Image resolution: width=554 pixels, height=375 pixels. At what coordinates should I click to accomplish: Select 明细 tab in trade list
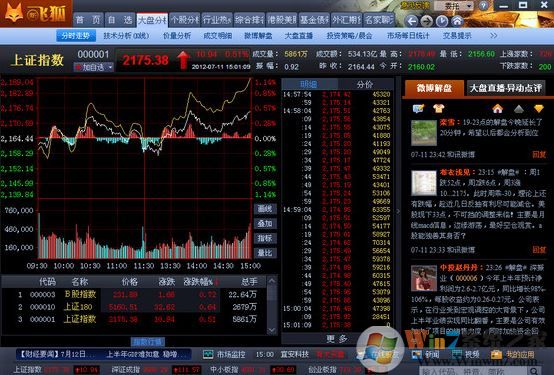[x=309, y=84]
